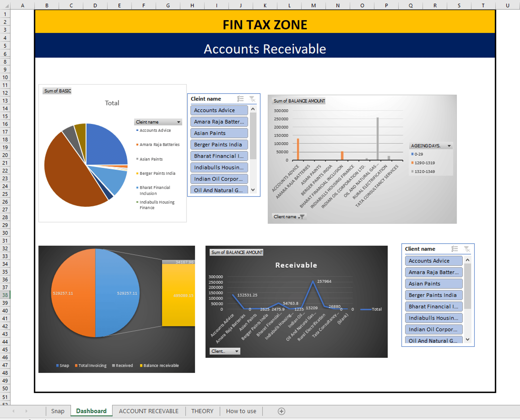Screen dimensions: 520x420
Task: Click Sum of BASIC field button
Action: point(57,91)
